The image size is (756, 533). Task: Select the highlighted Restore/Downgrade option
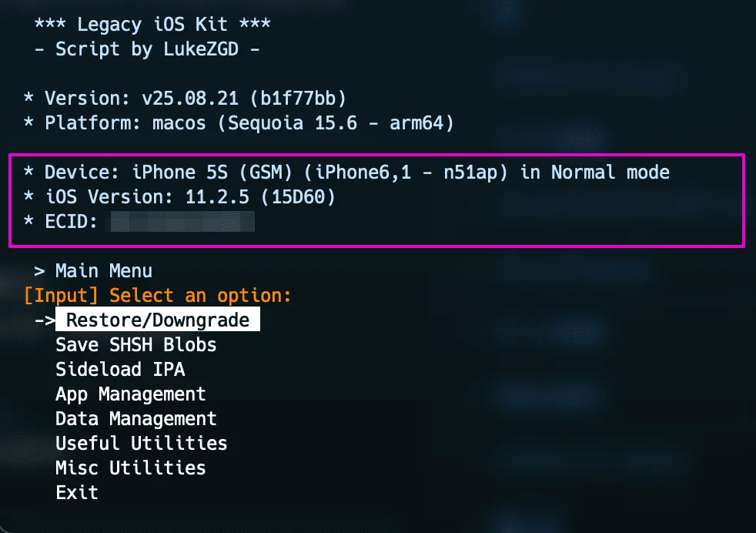click(x=158, y=320)
